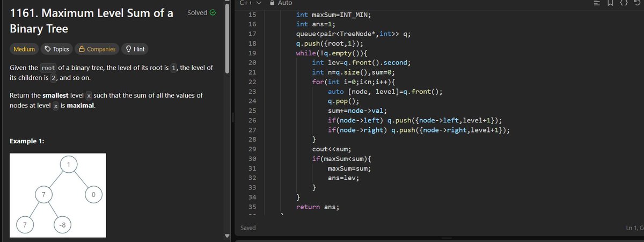Show the Hint tag
The height and width of the screenshot is (242, 644).
click(x=135, y=49)
